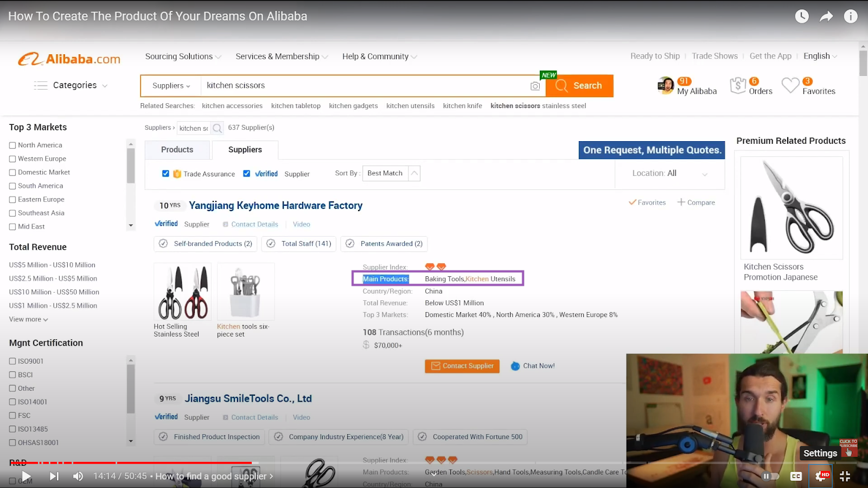The image size is (868, 488).
Task: Open the English language dropdown
Action: [820, 56]
